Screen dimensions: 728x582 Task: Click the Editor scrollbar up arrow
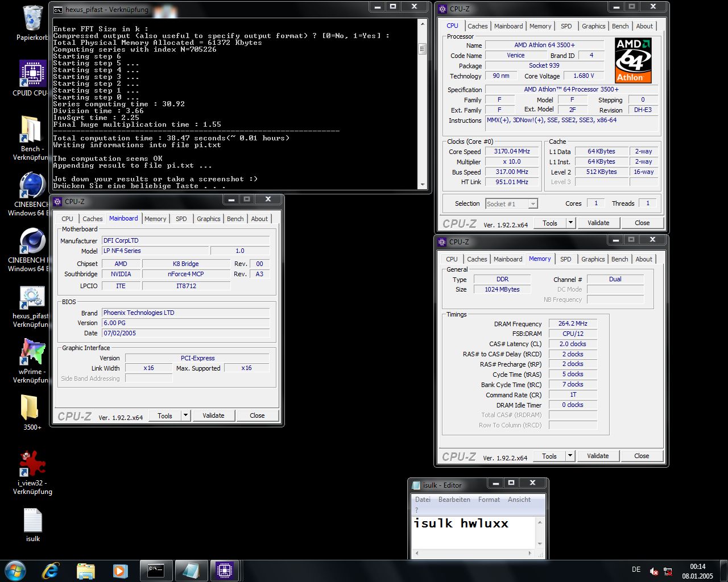coord(540,522)
